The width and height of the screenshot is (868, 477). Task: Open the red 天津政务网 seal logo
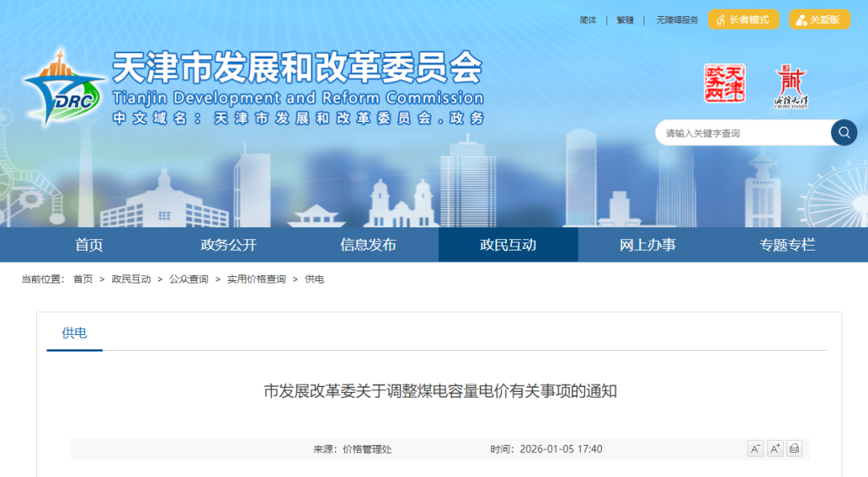click(724, 84)
